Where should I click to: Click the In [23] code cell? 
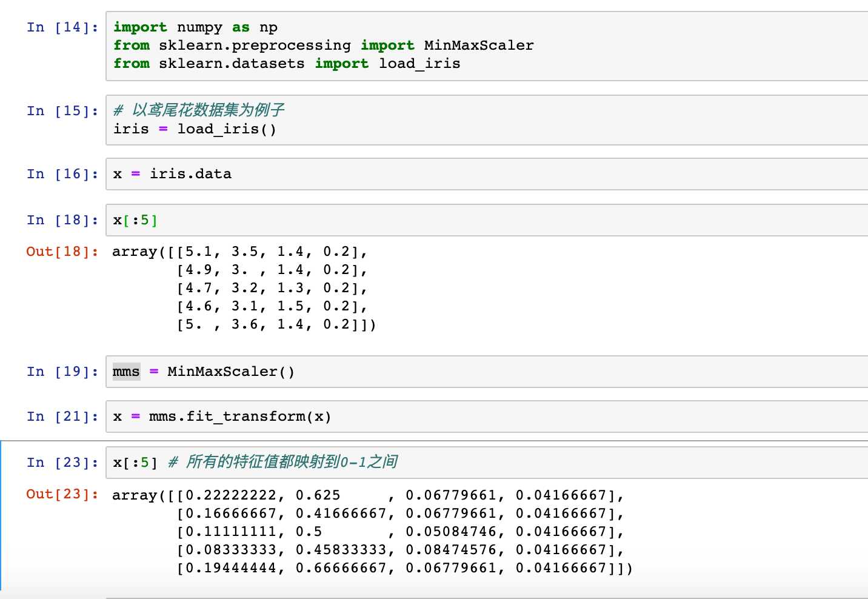click(x=487, y=463)
